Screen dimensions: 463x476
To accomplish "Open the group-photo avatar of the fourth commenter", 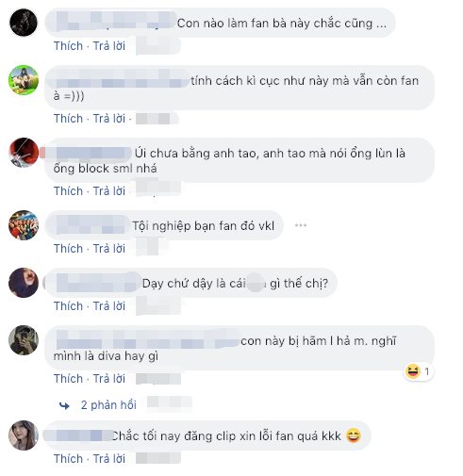I will tap(24, 225).
